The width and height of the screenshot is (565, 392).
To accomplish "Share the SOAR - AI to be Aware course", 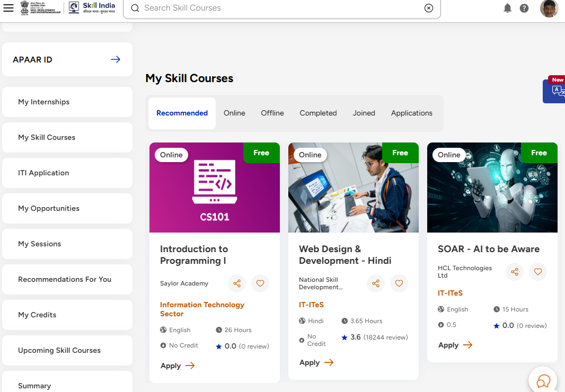I will pos(515,272).
